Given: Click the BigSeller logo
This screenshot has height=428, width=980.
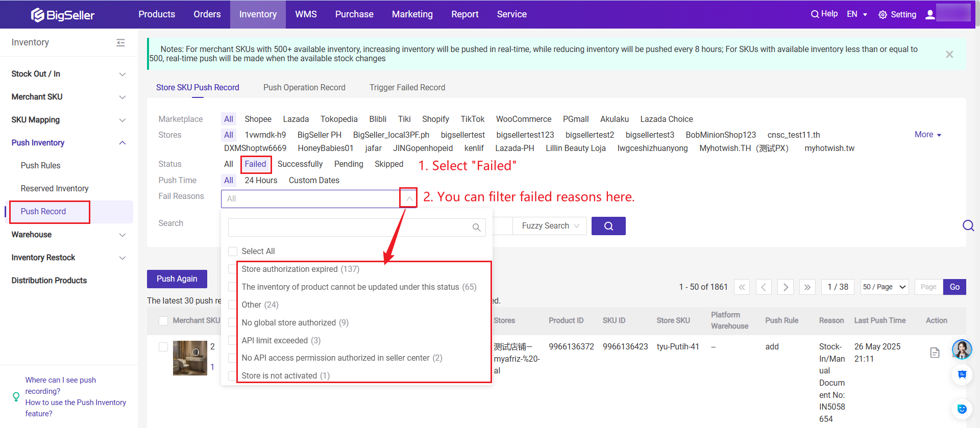Looking at the screenshot, I should click(x=62, y=15).
